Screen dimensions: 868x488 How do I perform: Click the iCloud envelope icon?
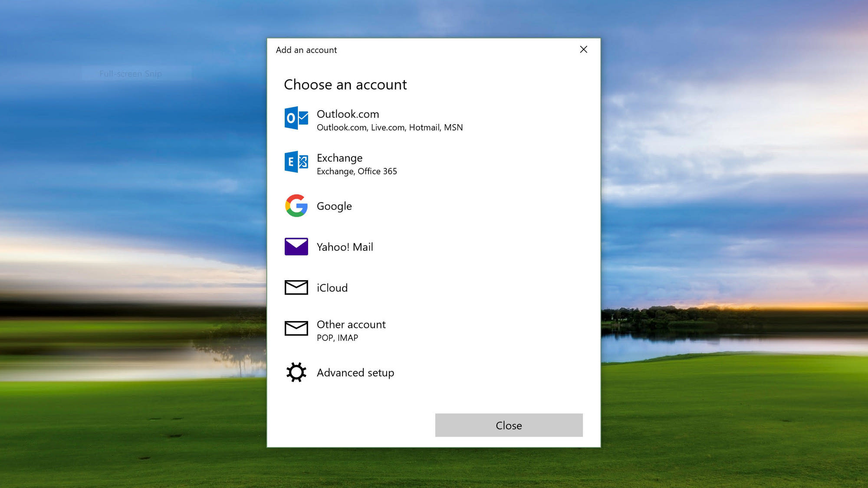coord(296,287)
